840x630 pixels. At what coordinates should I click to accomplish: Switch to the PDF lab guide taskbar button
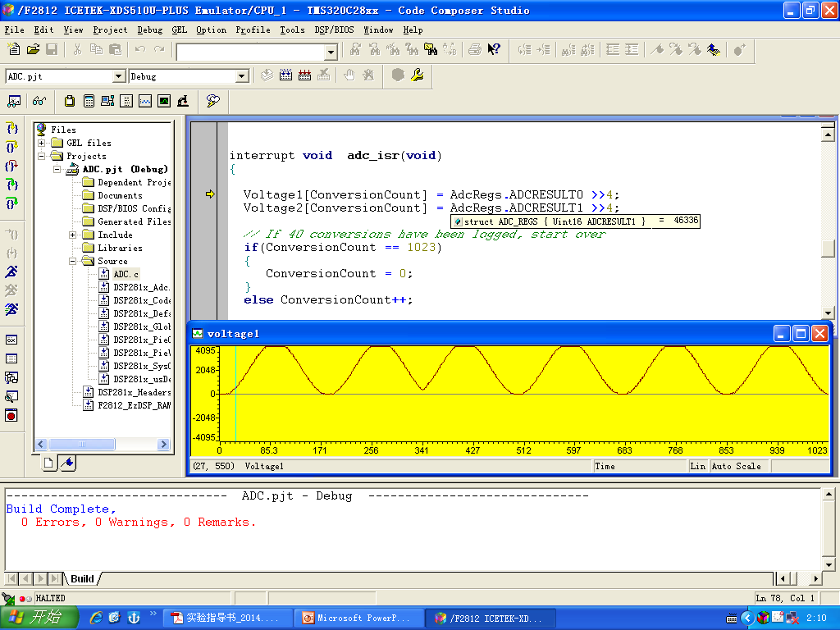tap(227, 618)
